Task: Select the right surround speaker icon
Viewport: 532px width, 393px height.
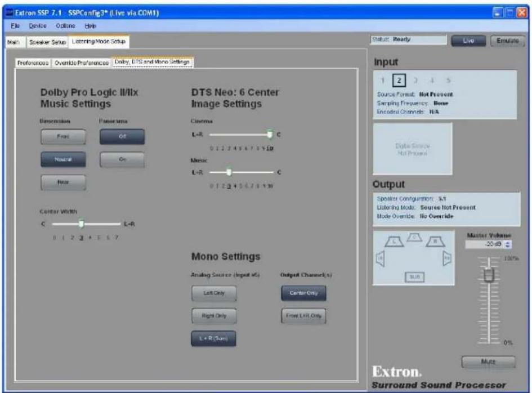Action: pos(447,258)
